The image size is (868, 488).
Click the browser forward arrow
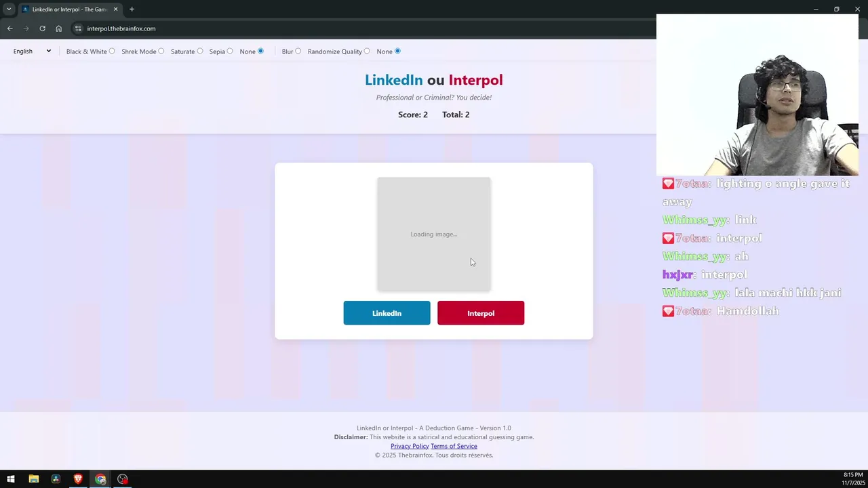coord(26,28)
